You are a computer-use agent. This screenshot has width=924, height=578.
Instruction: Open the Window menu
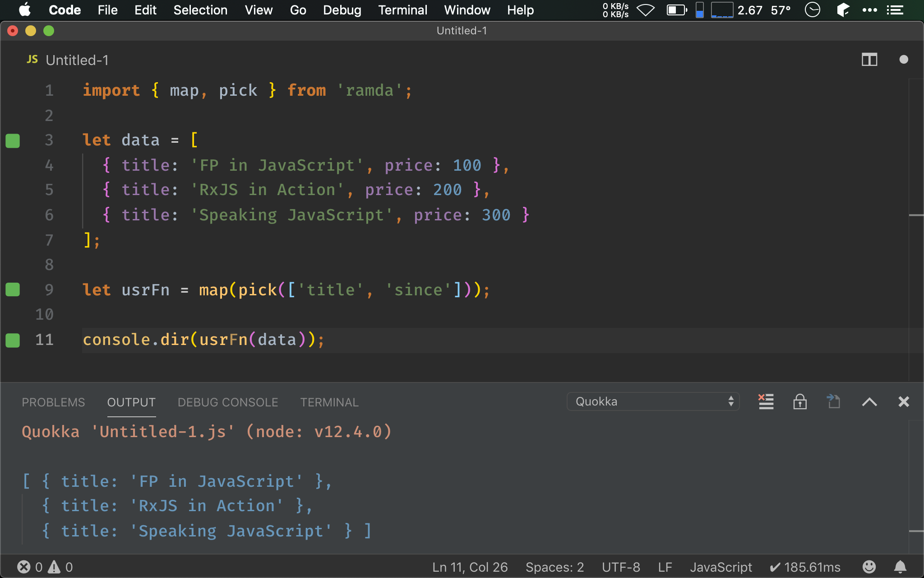(467, 10)
